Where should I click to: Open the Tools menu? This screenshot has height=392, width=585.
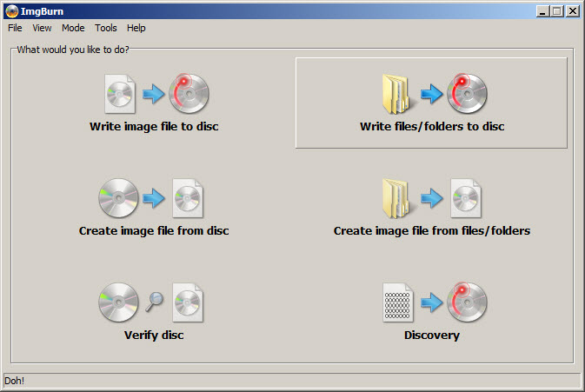coord(105,28)
